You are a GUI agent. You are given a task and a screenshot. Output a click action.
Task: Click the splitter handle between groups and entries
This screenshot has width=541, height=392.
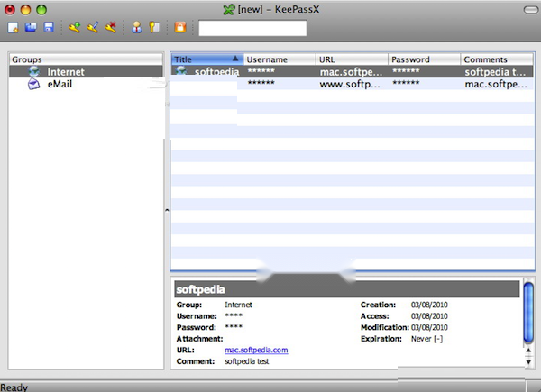pyautogui.click(x=167, y=210)
